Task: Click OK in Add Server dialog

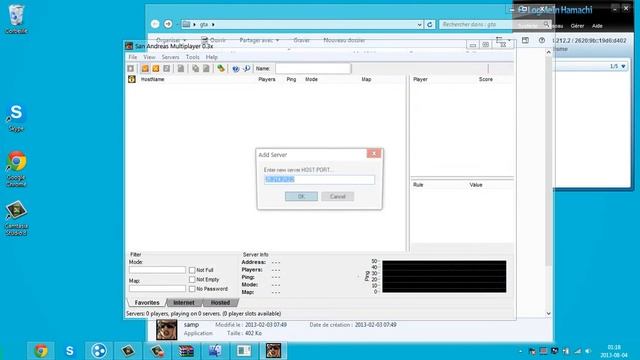Action: (x=301, y=196)
